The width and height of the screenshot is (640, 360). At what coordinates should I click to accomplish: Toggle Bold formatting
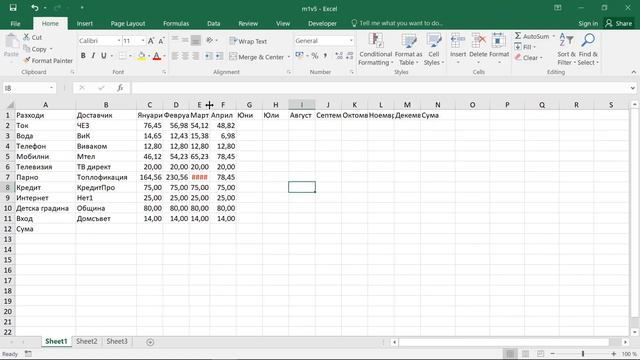[x=83, y=56]
